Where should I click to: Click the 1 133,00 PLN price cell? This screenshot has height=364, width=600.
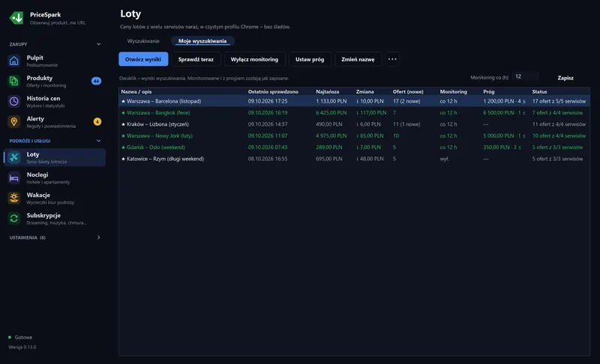pyautogui.click(x=331, y=101)
